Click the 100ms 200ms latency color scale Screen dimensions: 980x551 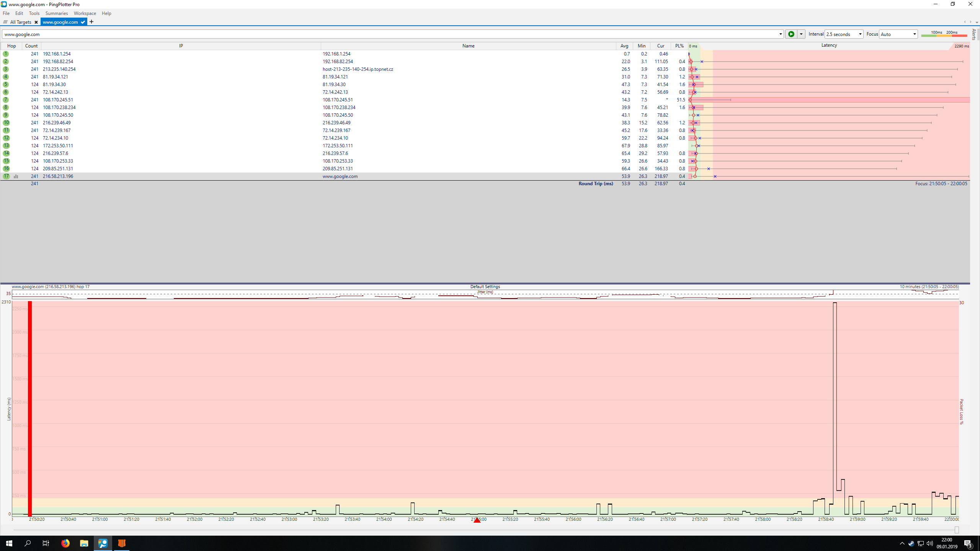(944, 34)
